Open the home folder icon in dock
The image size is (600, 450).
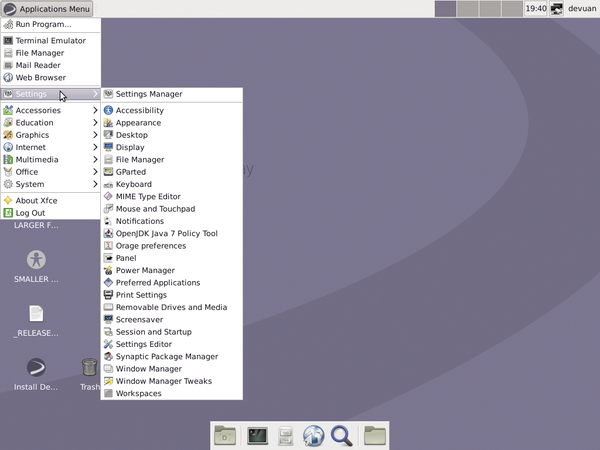(x=375, y=435)
